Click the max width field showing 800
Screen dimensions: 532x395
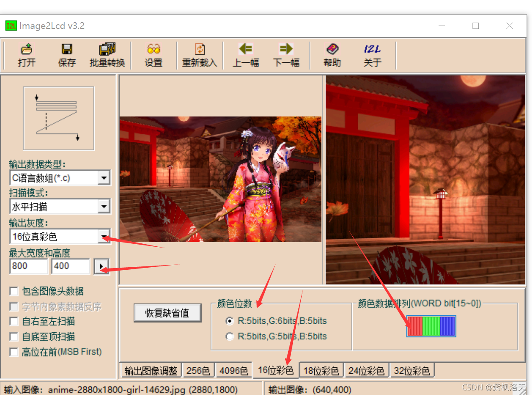[x=28, y=266]
